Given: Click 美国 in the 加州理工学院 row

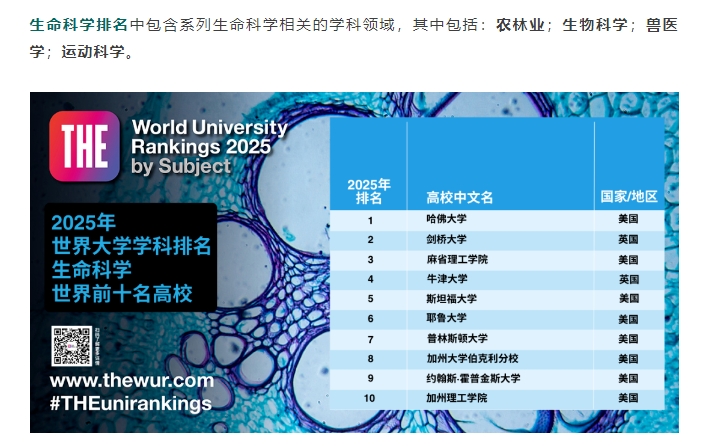Looking at the screenshot, I should [628, 398].
